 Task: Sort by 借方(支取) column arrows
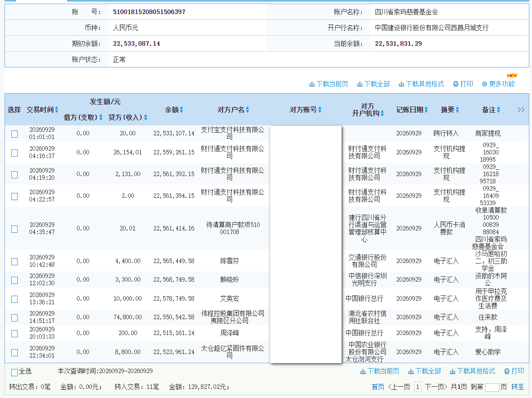[x=101, y=117]
